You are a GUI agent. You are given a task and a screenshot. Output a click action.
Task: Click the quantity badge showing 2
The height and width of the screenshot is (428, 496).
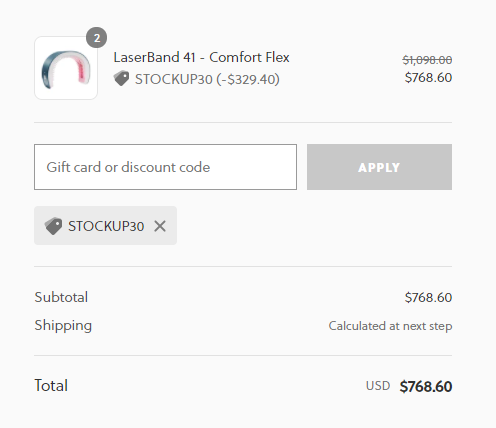tap(97, 38)
